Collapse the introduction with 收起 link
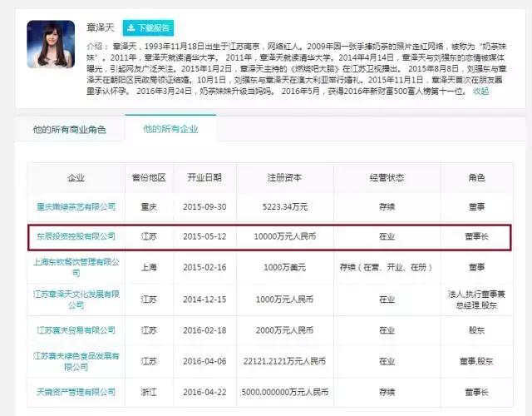Viewport: 532px width, 416px height. click(x=480, y=92)
